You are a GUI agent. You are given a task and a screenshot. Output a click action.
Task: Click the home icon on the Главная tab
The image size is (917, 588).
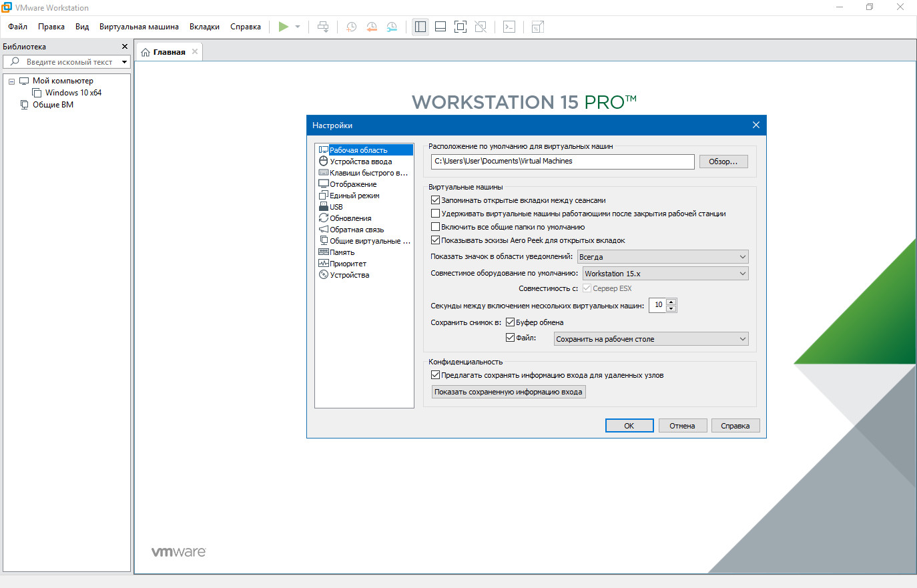[145, 52]
